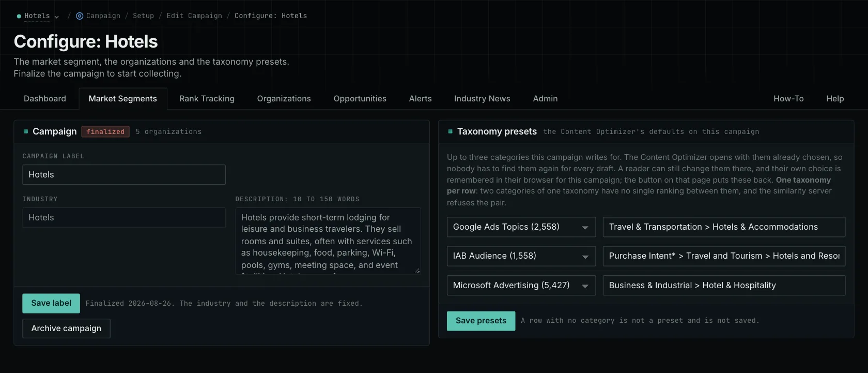Click the Campaign target icon in breadcrumb

80,16
